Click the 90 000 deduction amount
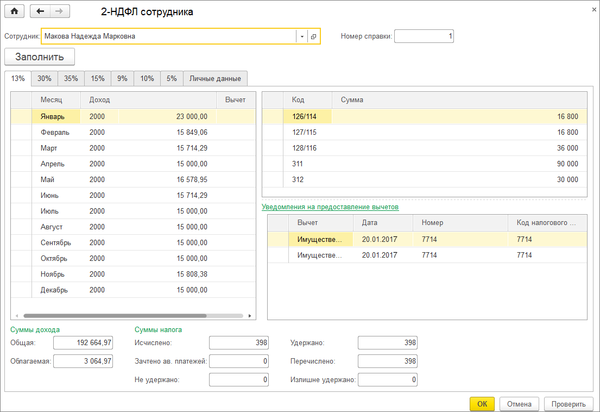Image resolution: width=600 pixels, height=412 pixels. click(x=567, y=164)
